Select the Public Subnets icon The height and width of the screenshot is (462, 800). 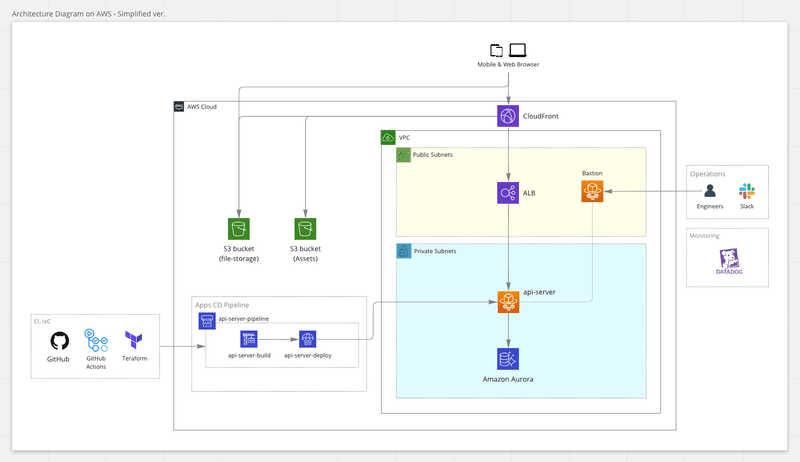coord(404,155)
